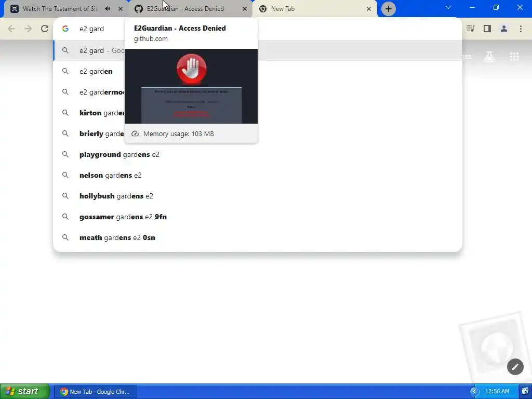532x399 pixels.
Task: Click the taskbar clock showing 12:56 AM
Action: click(497, 392)
